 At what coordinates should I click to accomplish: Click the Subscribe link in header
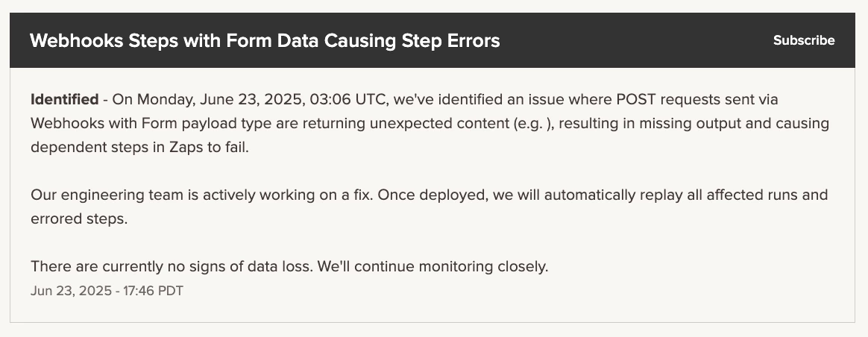804,40
